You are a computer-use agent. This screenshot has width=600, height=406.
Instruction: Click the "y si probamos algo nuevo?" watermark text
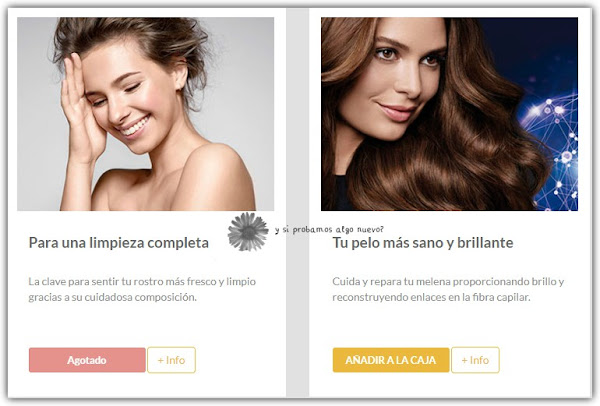tap(329, 230)
